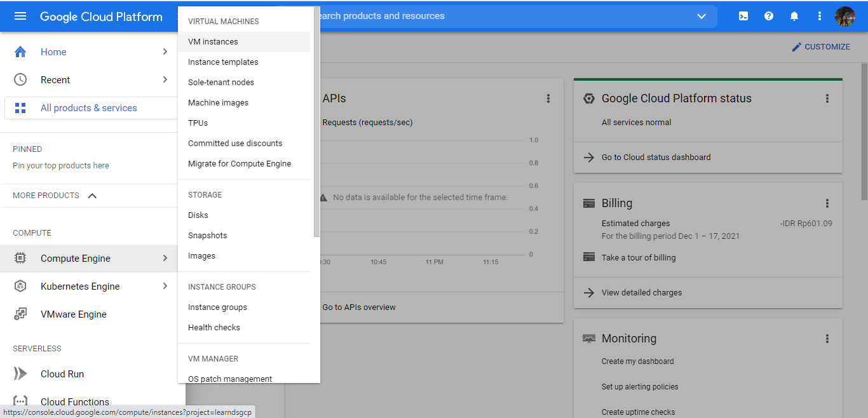Click the Take a tour of billing icon
Screen dimensions: 868x418
(589, 257)
